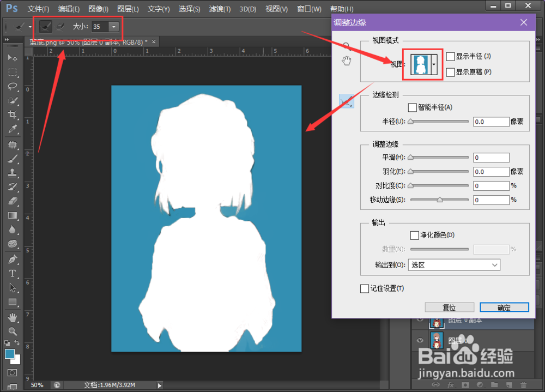Select the Rectangular Marquee tool
This screenshot has width=545, height=392.
[13, 72]
